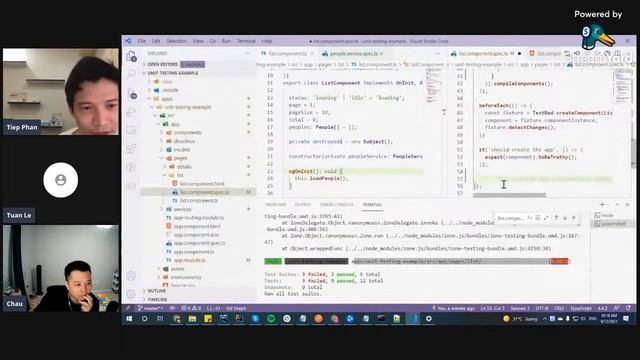Open the Accounts icon in the activity bar

point(131,276)
